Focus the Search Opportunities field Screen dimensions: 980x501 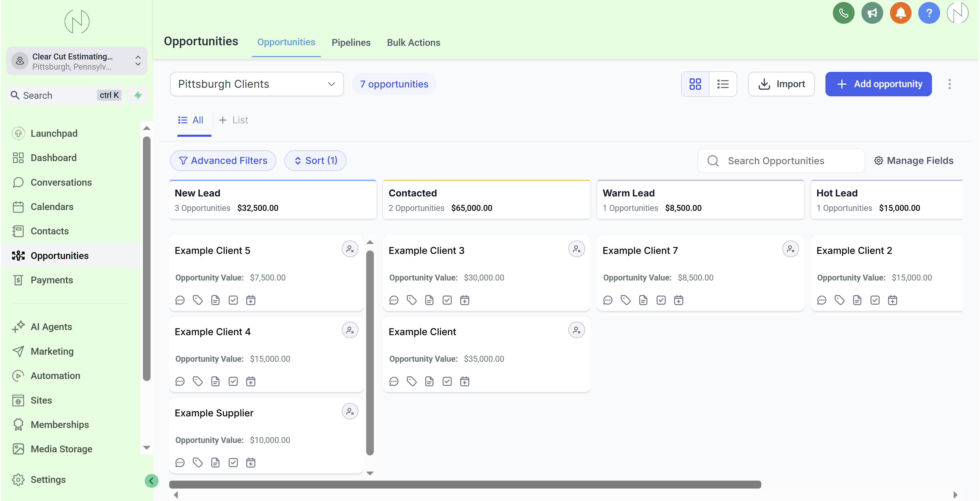coord(784,161)
